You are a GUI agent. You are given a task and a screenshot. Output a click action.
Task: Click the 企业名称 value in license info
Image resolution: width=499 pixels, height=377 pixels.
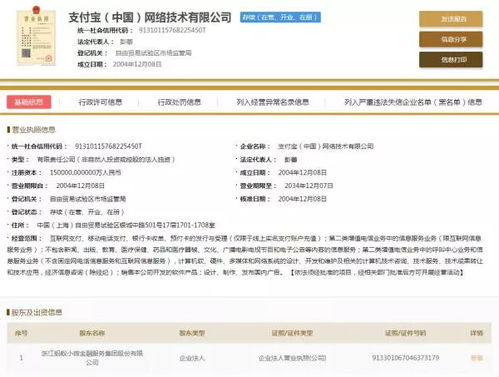(x=326, y=146)
